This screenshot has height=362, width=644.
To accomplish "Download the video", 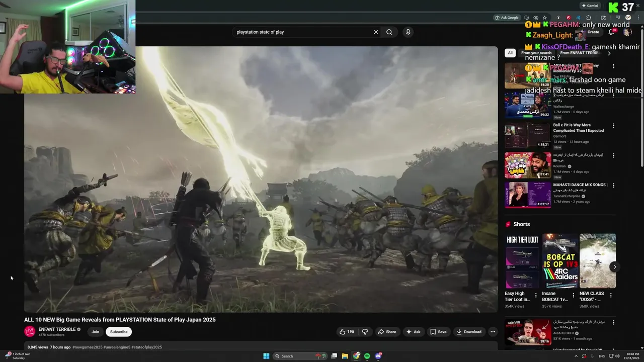I will (x=469, y=332).
